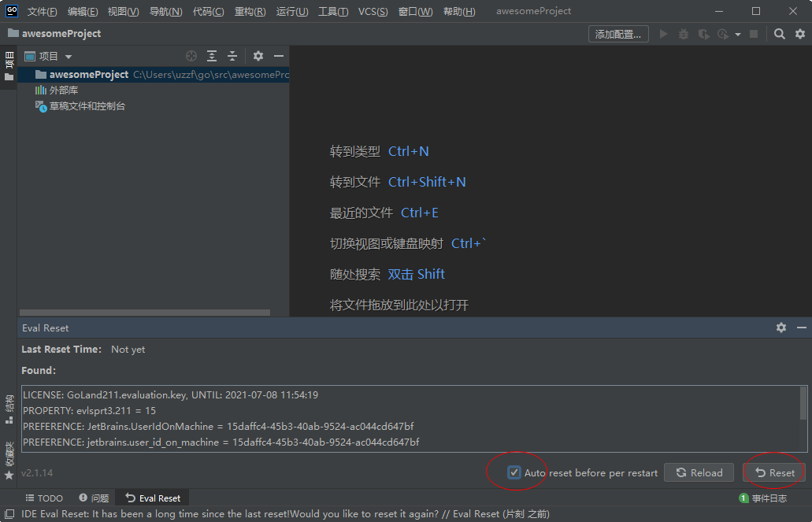
Task: Click the Reload button
Action: pyautogui.click(x=699, y=472)
